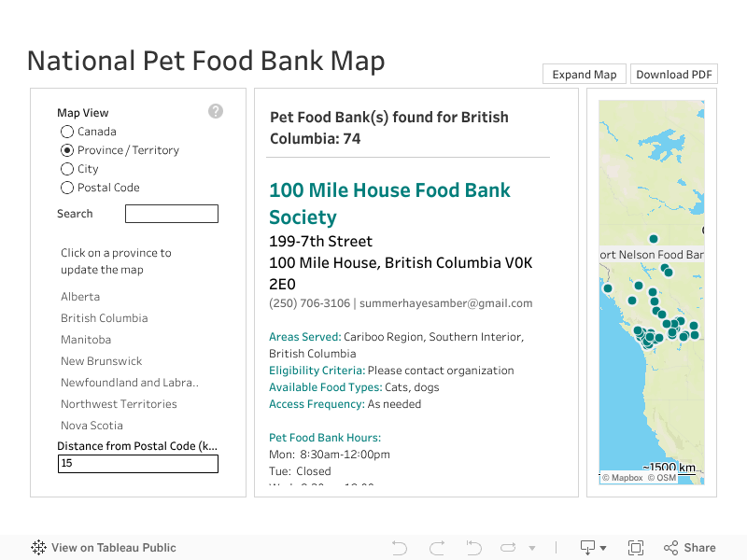Click the Tableau logo icon
Viewport: 747px width, 560px height.
[x=38, y=548]
